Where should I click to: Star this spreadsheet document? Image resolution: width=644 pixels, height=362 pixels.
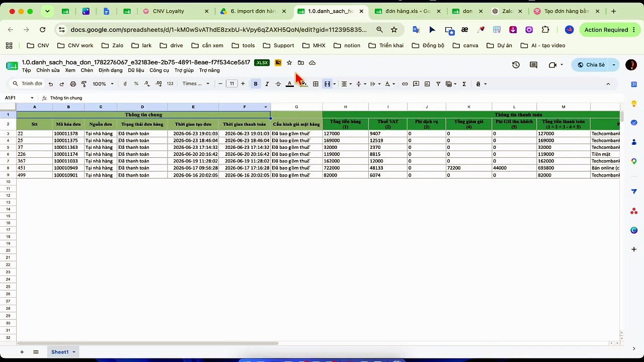coord(289,63)
